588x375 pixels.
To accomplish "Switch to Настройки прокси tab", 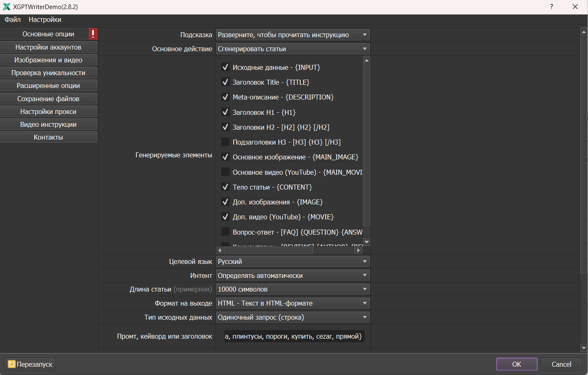I will (x=48, y=112).
